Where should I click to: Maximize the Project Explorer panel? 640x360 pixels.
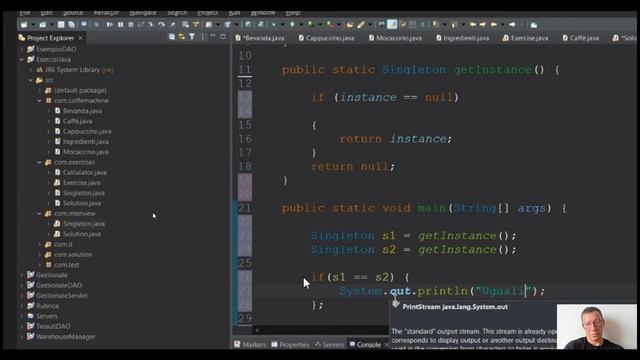click(x=223, y=37)
